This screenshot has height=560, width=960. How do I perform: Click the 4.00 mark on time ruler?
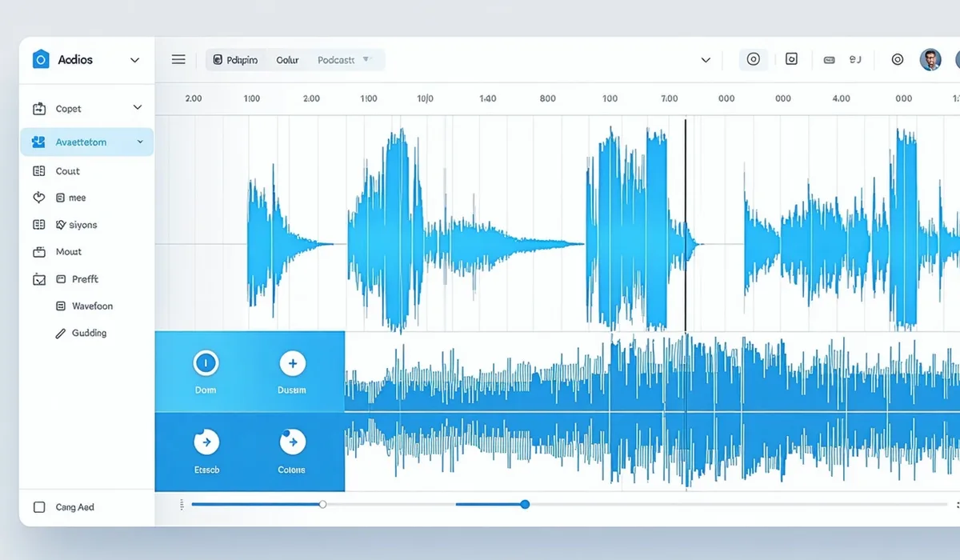(x=841, y=99)
